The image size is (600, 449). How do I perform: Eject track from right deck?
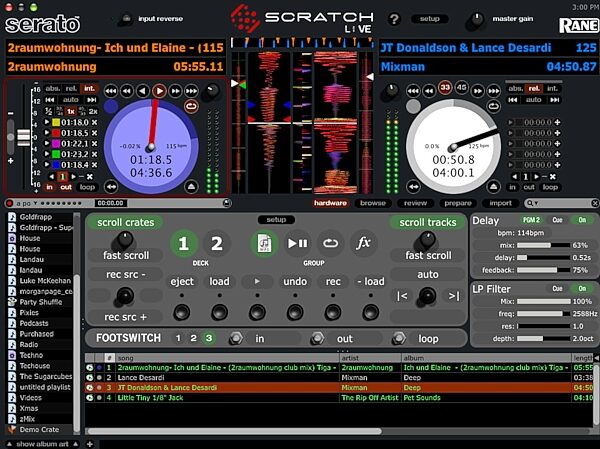tap(494, 187)
